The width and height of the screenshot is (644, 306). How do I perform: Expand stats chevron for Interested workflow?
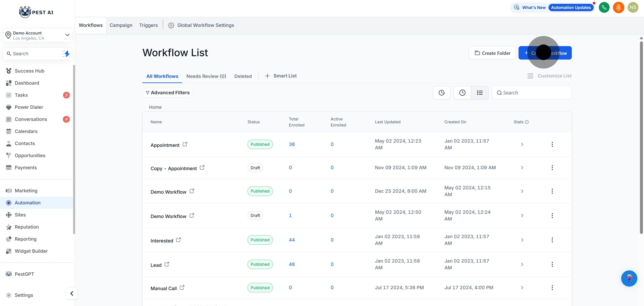coord(522,240)
